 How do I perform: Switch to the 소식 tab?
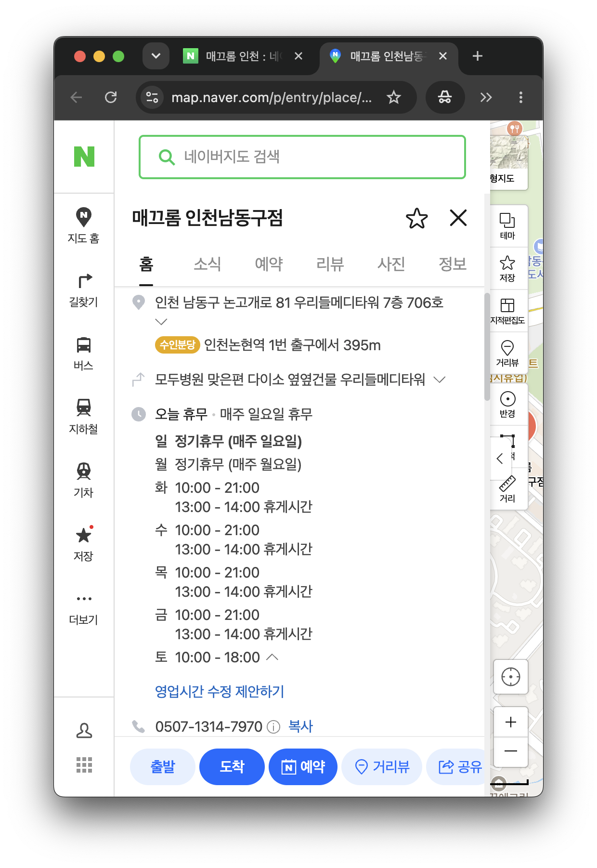point(208,264)
